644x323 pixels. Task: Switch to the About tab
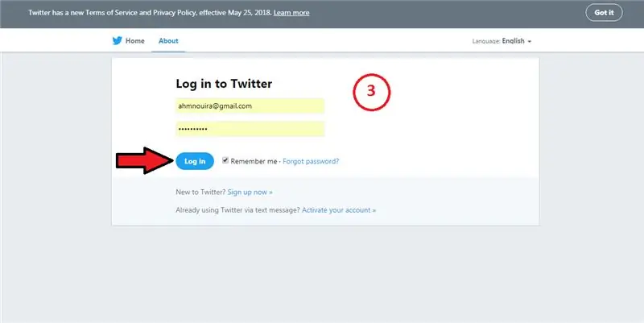pyautogui.click(x=168, y=41)
